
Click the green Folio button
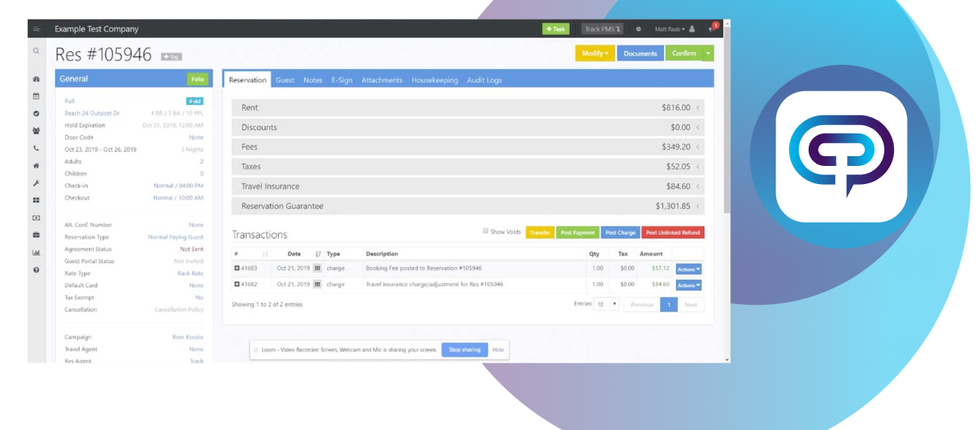tap(198, 79)
